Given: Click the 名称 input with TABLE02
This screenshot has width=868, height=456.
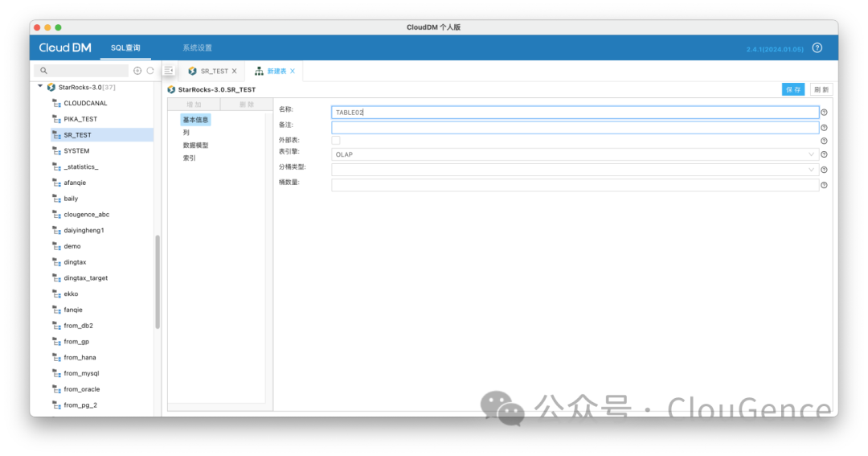Looking at the screenshot, I should pyautogui.click(x=575, y=113).
